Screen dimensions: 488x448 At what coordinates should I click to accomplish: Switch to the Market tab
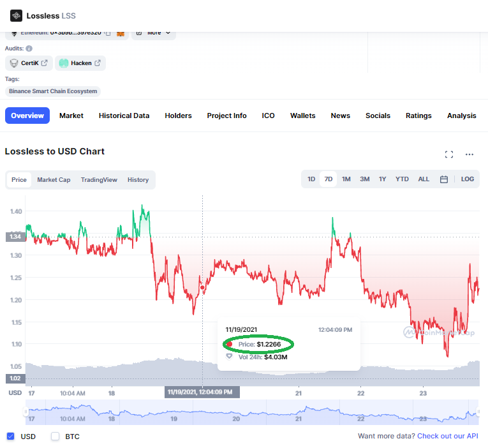[x=71, y=116]
